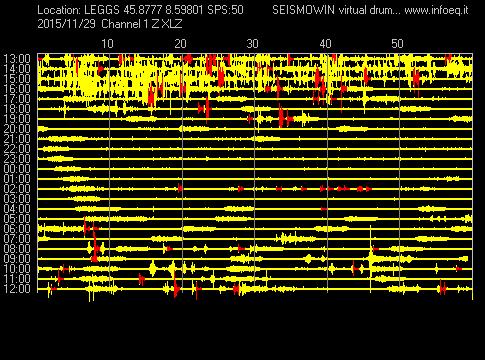This screenshot has width=485, height=360.
Task: Click the SEISMOWIN virtual drum title
Action: coord(337,10)
